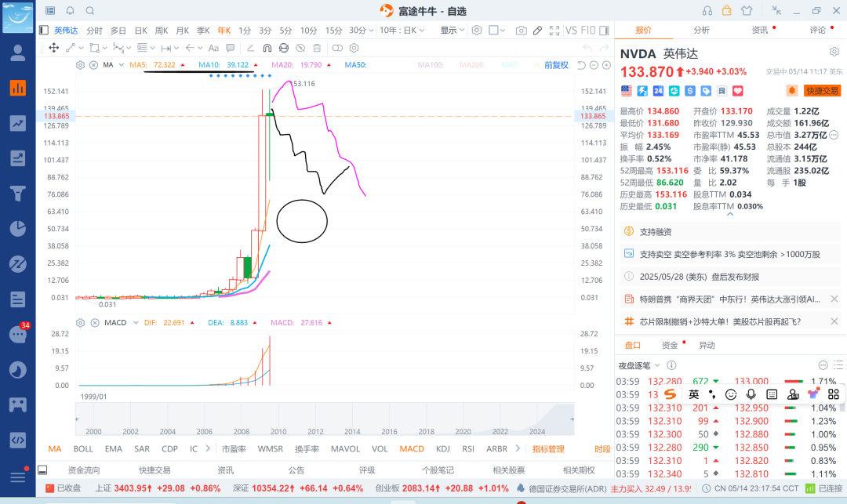This screenshot has height=504, width=847.
Task: Open the funnel screener icon in sidebar
Action: (18, 193)
